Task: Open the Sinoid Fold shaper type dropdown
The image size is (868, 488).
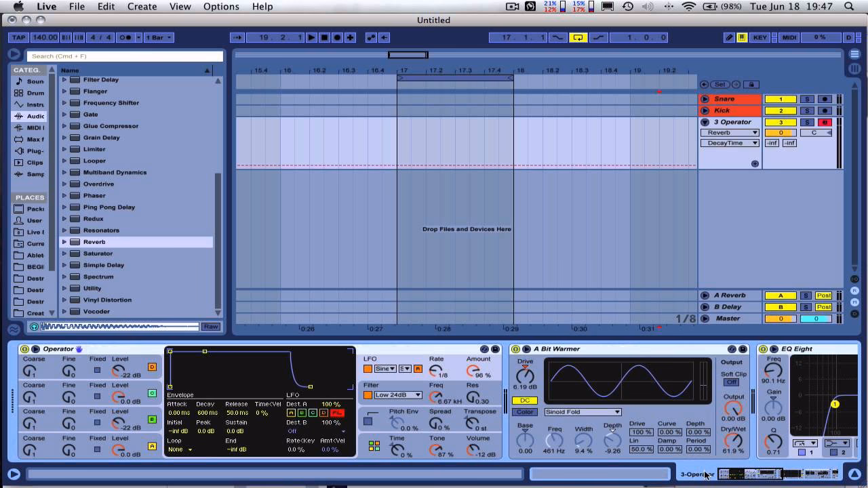Action: pos(582,412)
